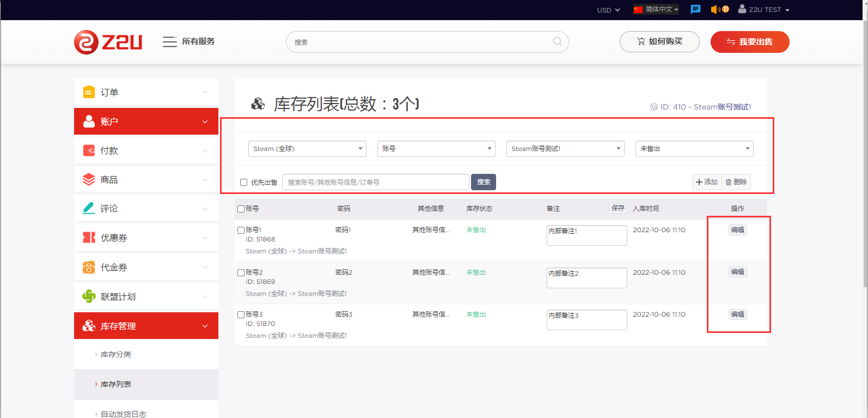
Task: Click 编辑 button for 账号2 row
Action: pos(737,272)
